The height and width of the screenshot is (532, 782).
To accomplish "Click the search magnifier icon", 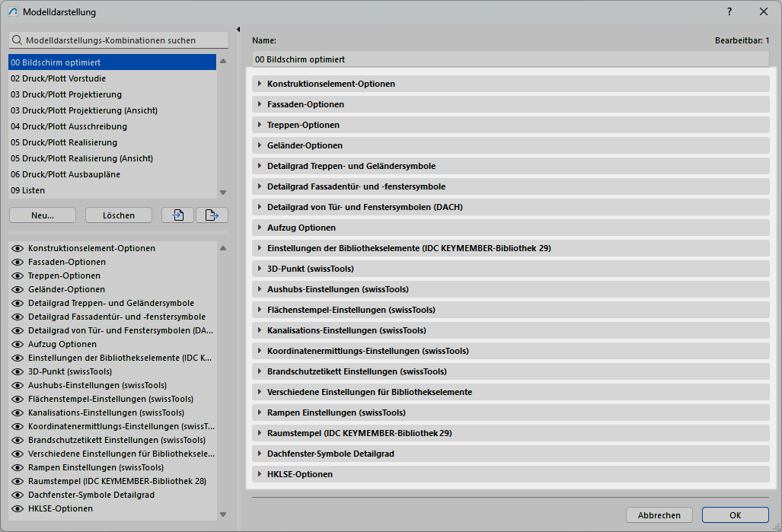I will click(17, 40).
